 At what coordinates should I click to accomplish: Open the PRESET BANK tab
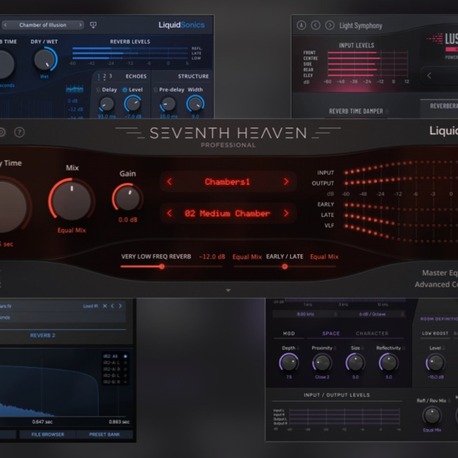click(x=104, y=434)
